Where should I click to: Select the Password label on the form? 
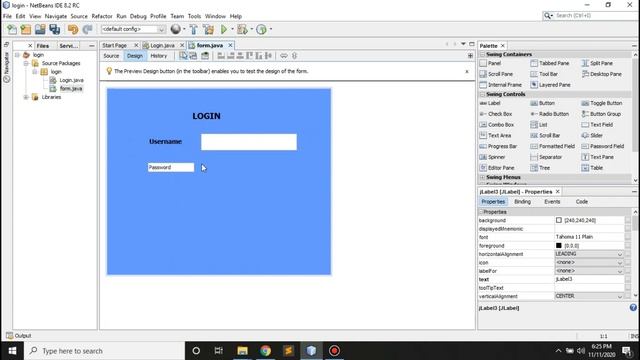(x=171, y=167)
